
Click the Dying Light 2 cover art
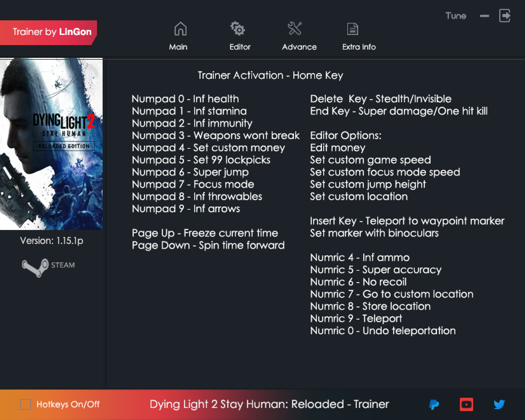click(x=51, y=144)
